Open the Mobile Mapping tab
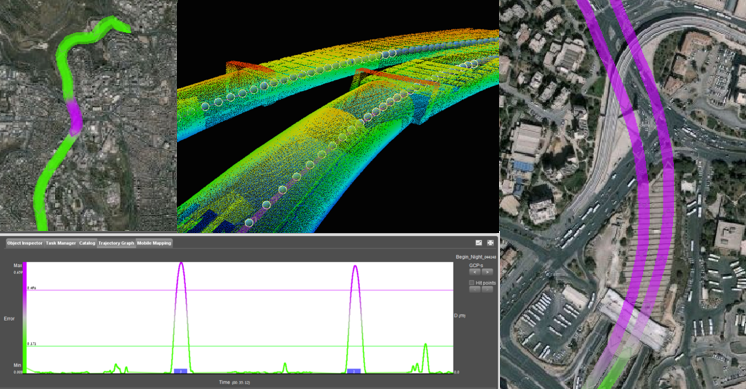The height and width of the screenshot is (389, 746). 154,243
